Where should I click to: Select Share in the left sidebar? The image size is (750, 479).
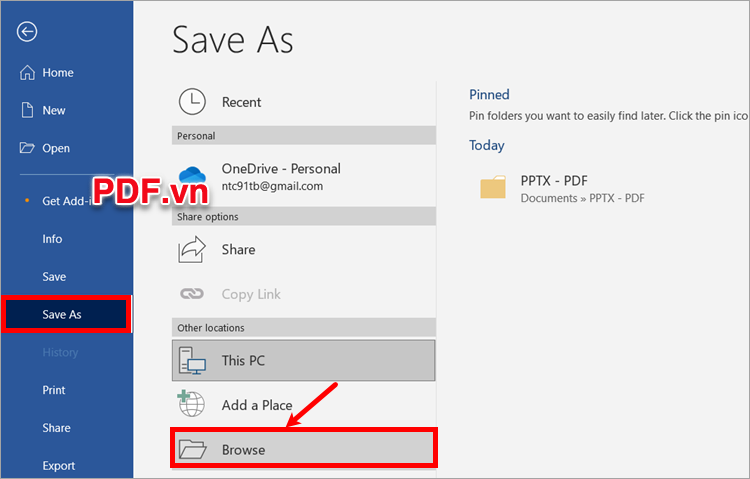tap(56, 428)
